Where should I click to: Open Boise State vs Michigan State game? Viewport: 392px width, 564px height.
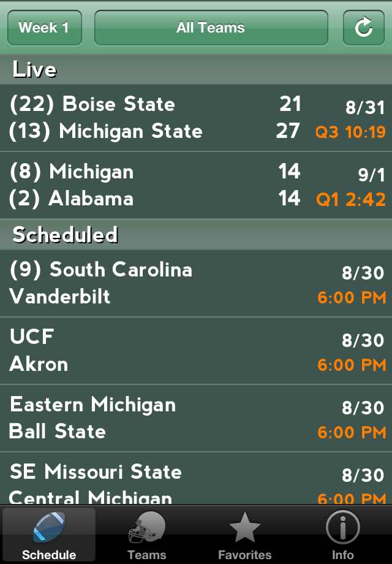click(196, 118)
